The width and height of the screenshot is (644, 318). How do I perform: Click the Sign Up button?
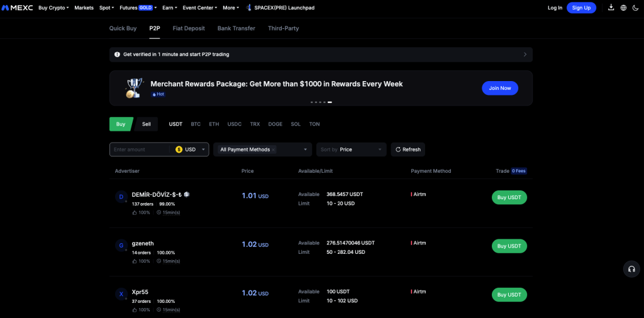(x=581, y=8)
